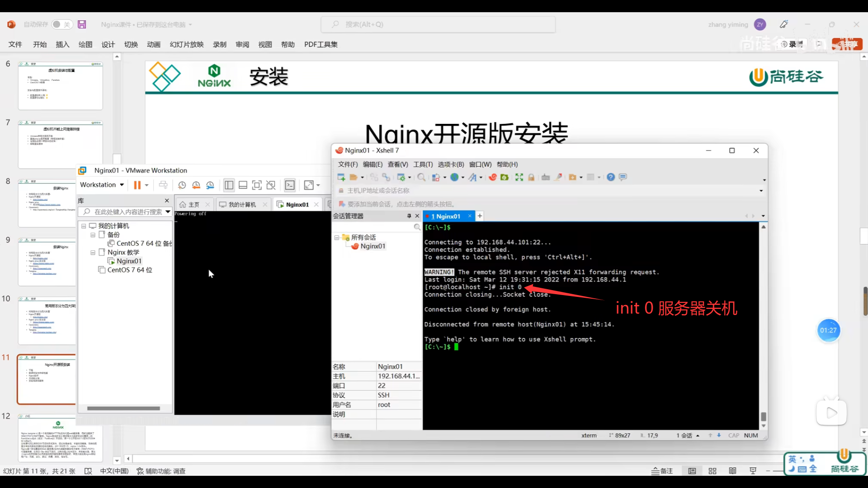Click the VMware pause virtual machine icon
This screenshot has height=488, width=868.
(137, 185)
